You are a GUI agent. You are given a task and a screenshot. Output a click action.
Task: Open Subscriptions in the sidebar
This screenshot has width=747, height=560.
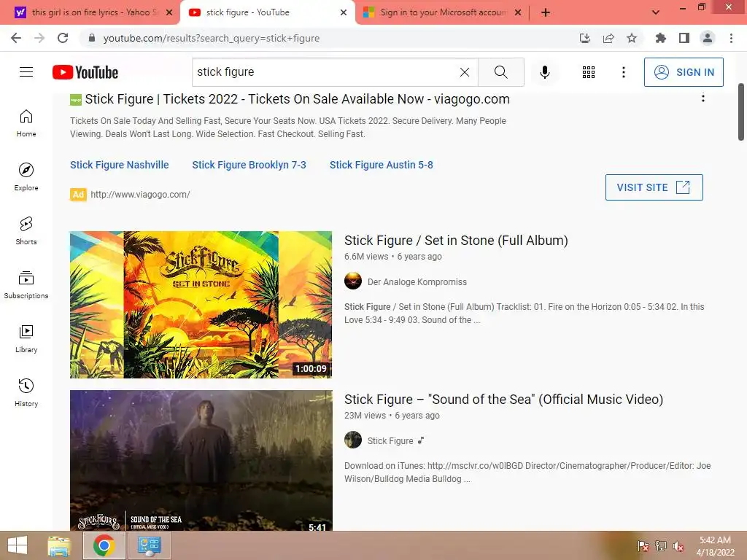pyautogui.click(x=26, y=285)
